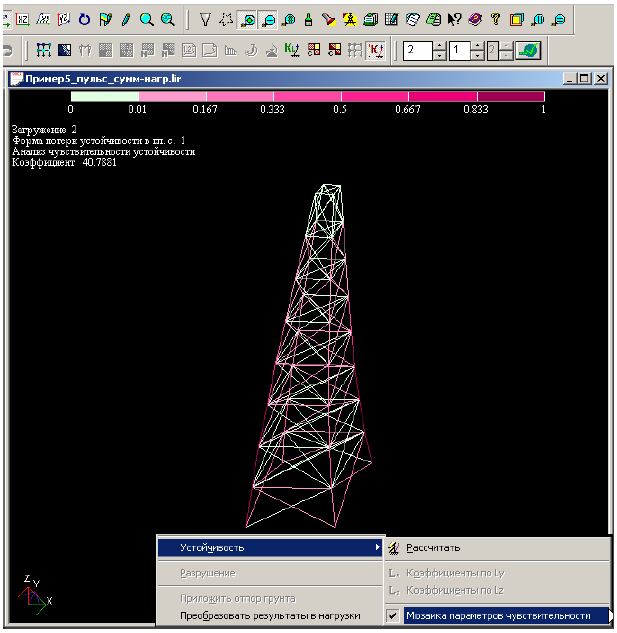Click the 0.5 value on the legend scale
Viewport: 617px width, 633px height.
tap(340, 109)
